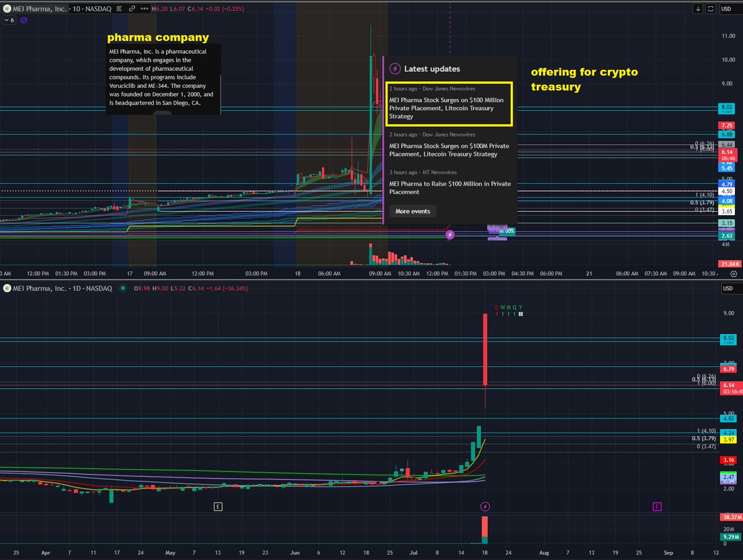
Task: Open the three-dots More menu in top chart legend
Action: click(144, 9)
